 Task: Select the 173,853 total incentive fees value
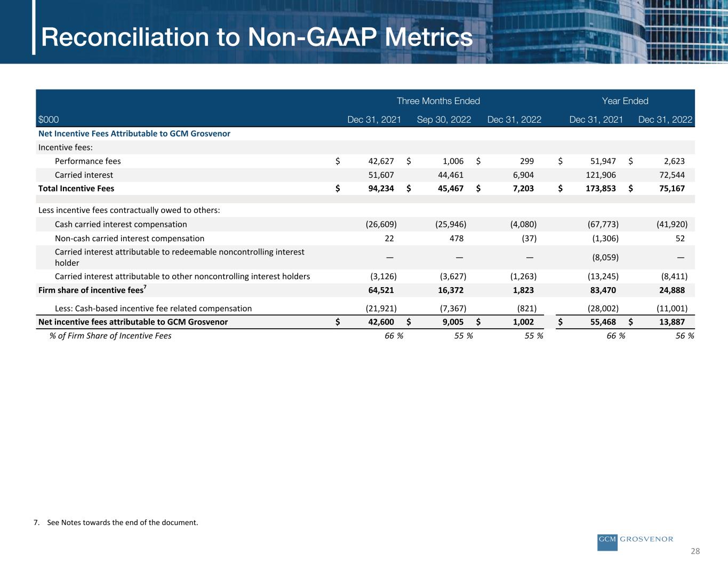600,188
